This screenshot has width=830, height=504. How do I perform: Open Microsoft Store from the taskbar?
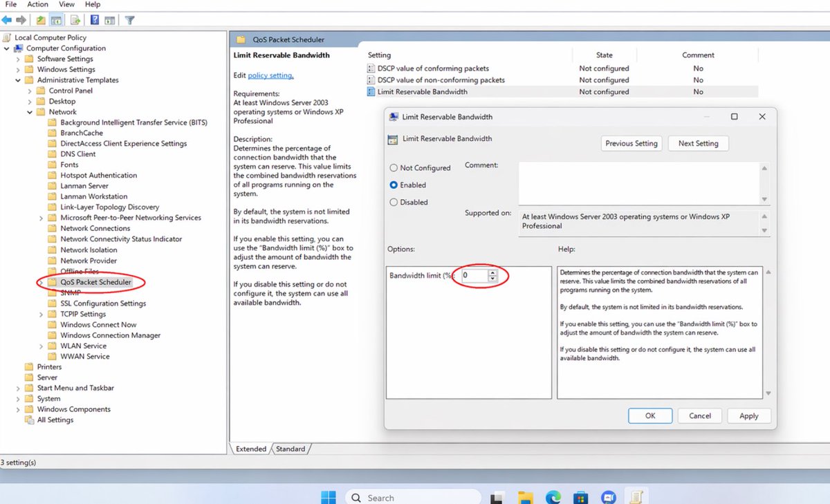tap(581, 497)
